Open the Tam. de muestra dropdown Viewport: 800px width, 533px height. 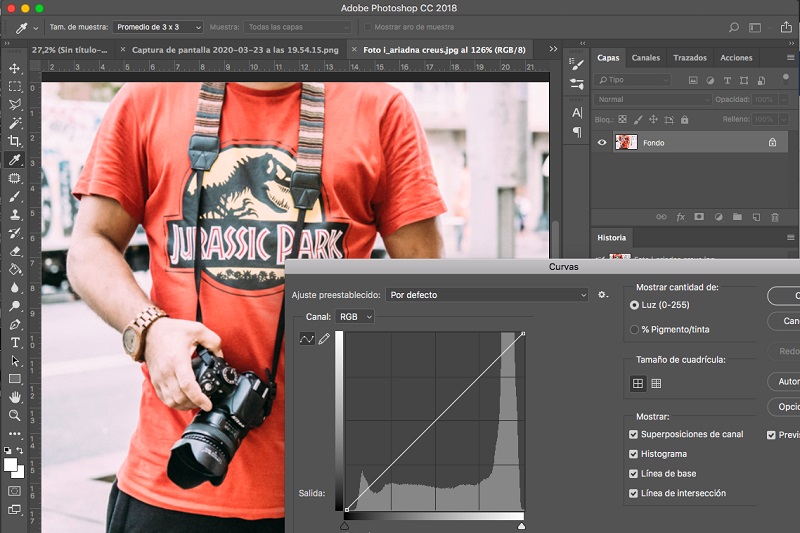coord(158,27)
